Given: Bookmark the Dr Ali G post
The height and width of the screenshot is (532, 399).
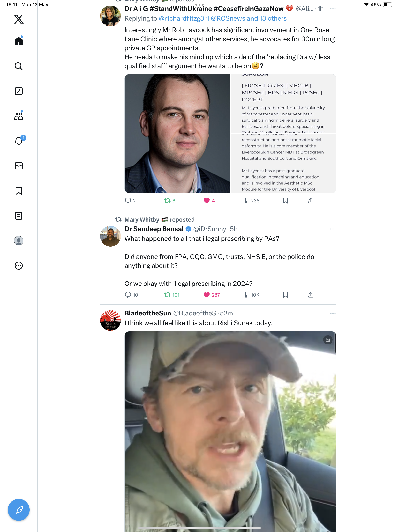Looking at the screenshot, I should pos(285,201).
